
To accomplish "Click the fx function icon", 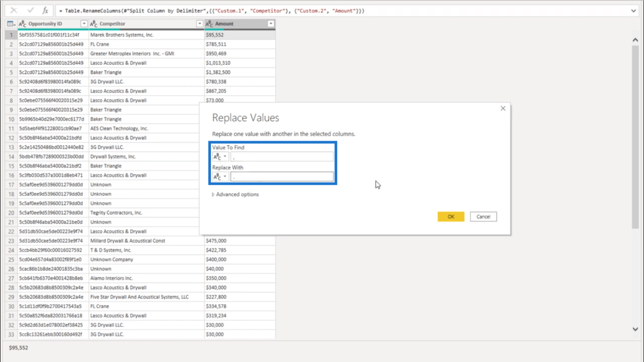I will click(x=45, y=11).
